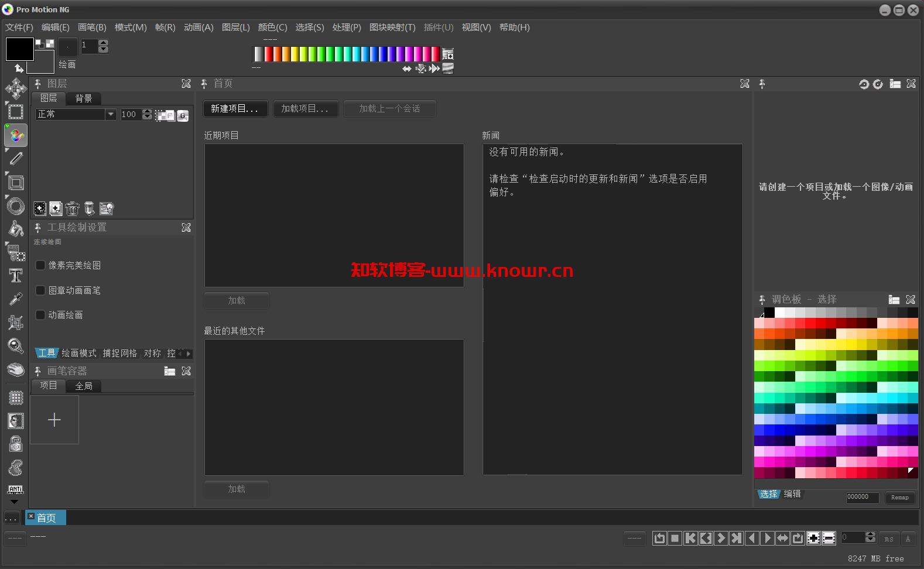The width and height of the screenshot is (924, 569).
Task: Select the line drawing tool
Action: pyautogui.click(x=16, y=159)
